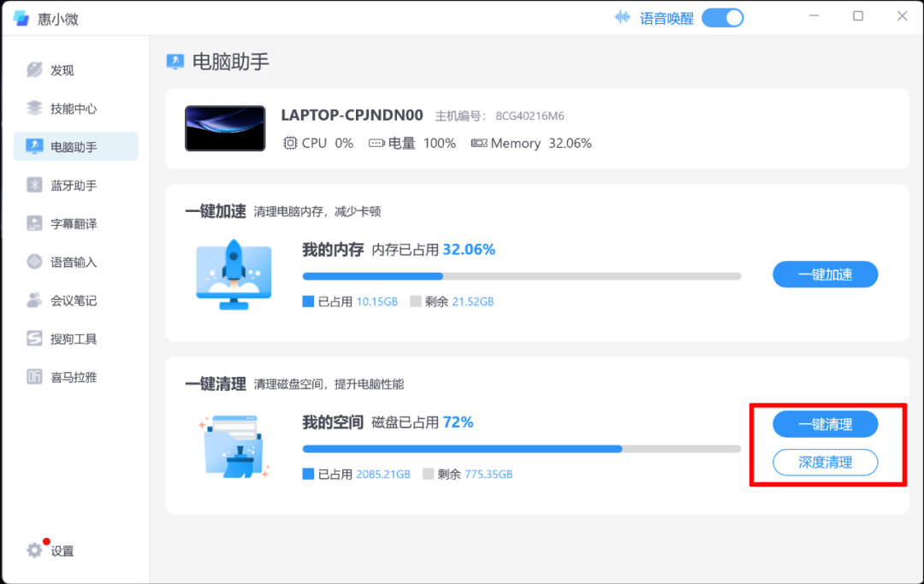Image resolution: width=924 pixels, height=584 pixels.
Task: Open the 喜马拉雅 icon
Action: click(34, 377)
